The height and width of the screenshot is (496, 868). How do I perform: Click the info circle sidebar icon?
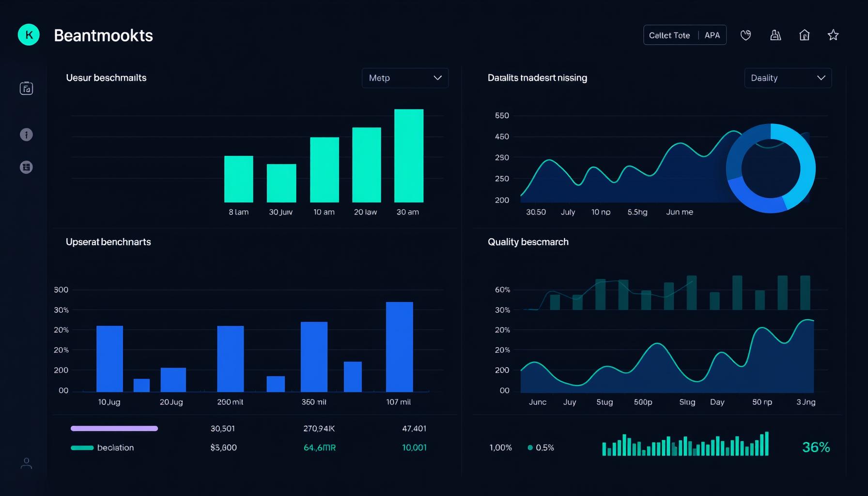26,135
